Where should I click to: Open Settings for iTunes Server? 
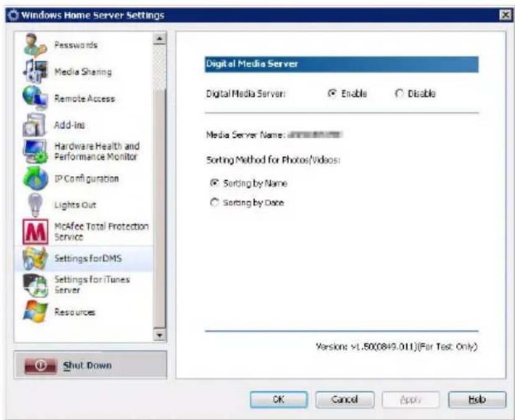click(x=84, y=285)
